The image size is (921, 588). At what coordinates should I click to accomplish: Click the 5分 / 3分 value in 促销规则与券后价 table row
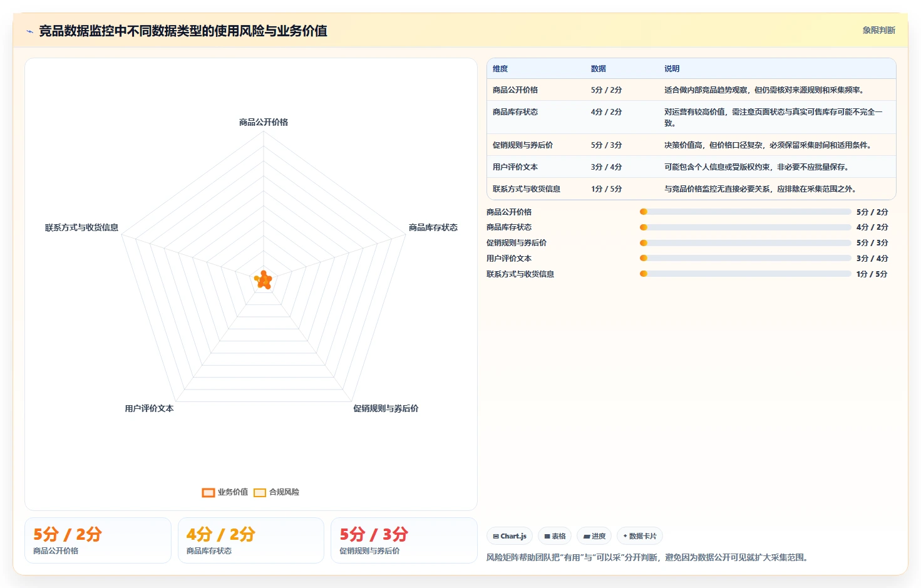607,145
